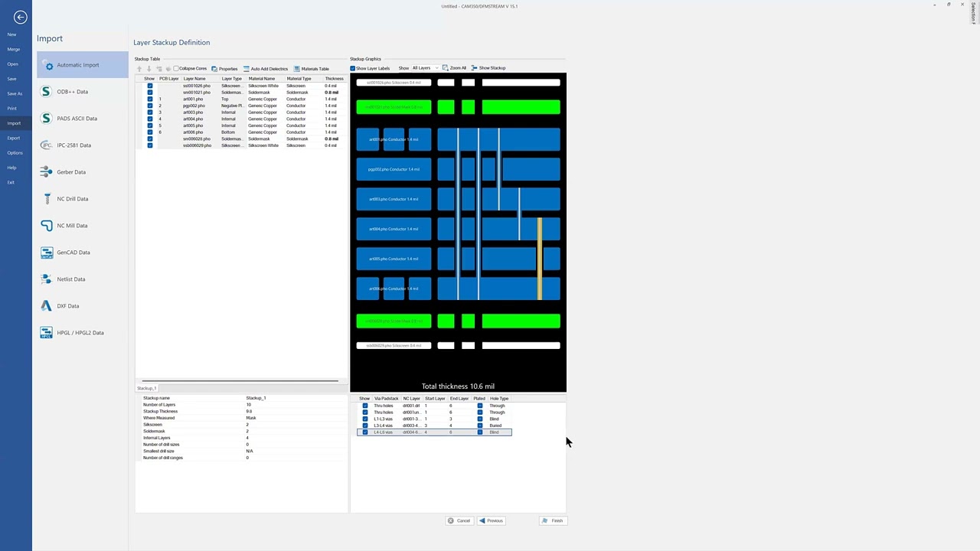Select the GenCAD Data import icon
980x551 pixels.
click(x=46, y=253)
